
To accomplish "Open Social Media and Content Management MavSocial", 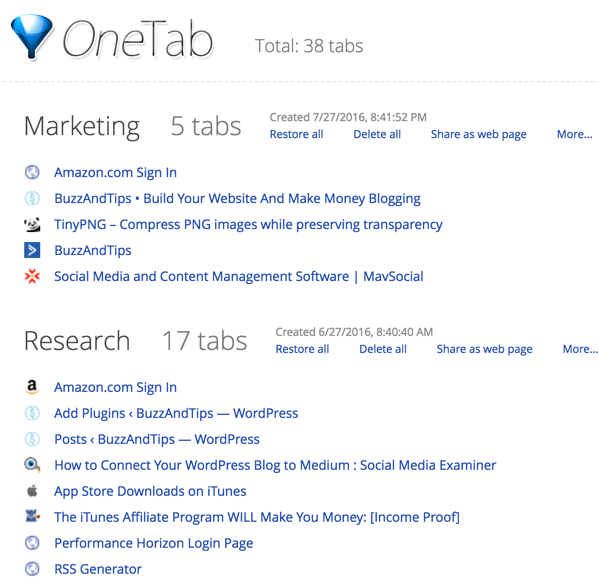I will pos(239,276).
